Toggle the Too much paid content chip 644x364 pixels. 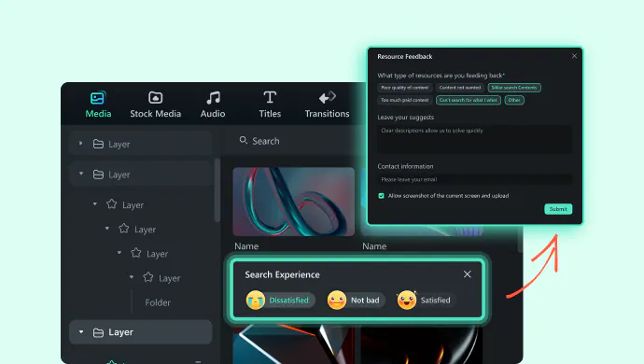404,100
